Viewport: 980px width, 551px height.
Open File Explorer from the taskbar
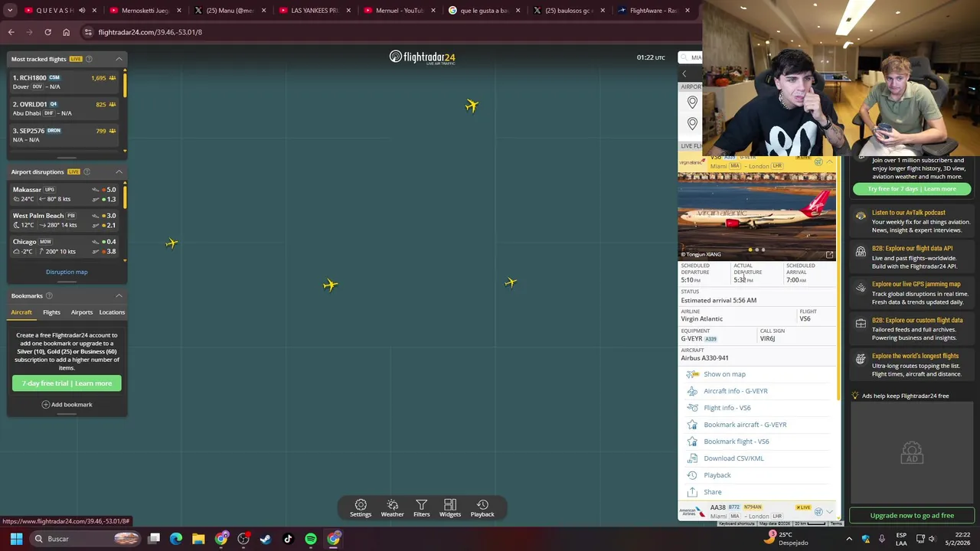198,539
